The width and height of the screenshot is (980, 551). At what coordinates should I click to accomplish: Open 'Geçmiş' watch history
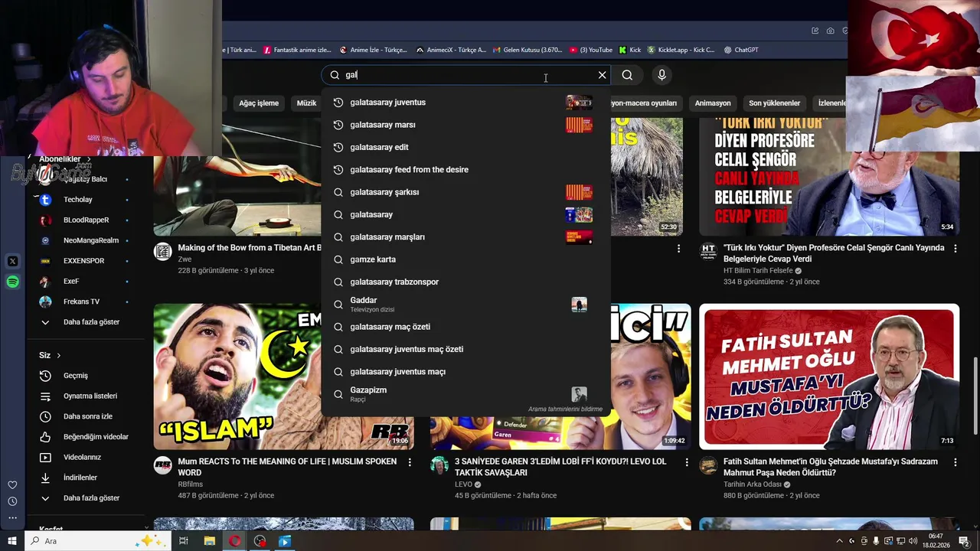tap(84, 376)
